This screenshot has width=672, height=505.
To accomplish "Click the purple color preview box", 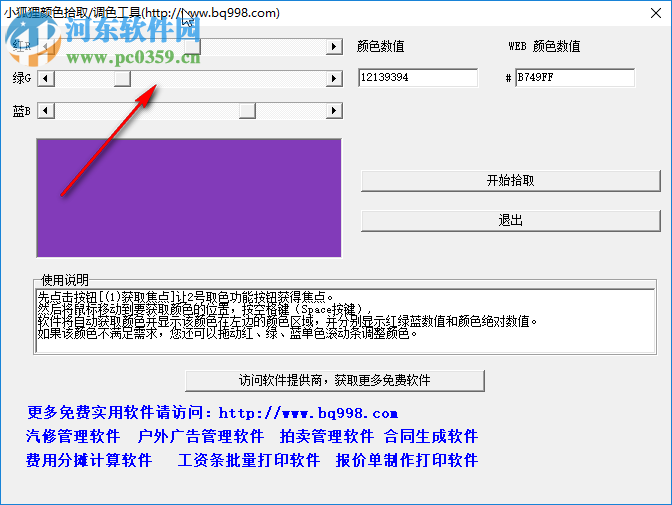I will click(x=189, y=198).
